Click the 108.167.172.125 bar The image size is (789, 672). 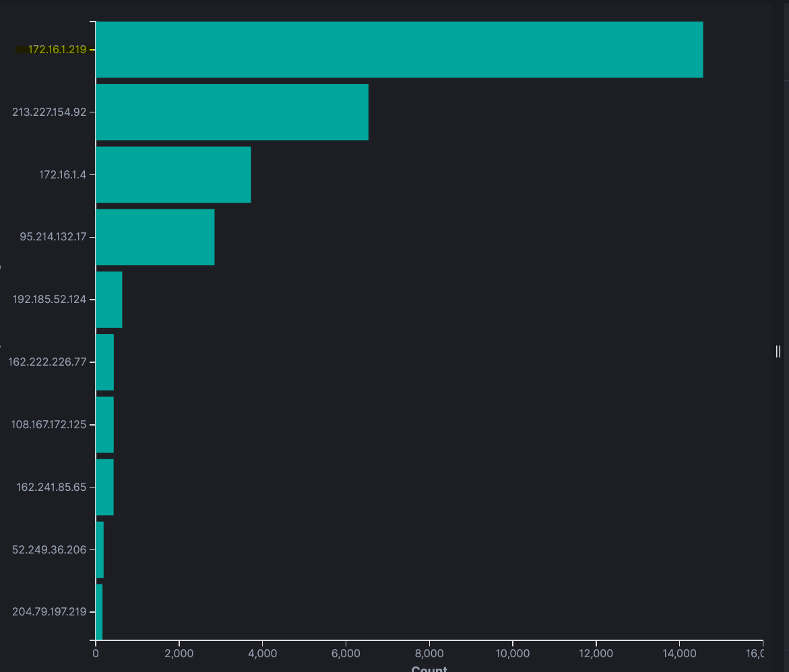coord(104,425)
